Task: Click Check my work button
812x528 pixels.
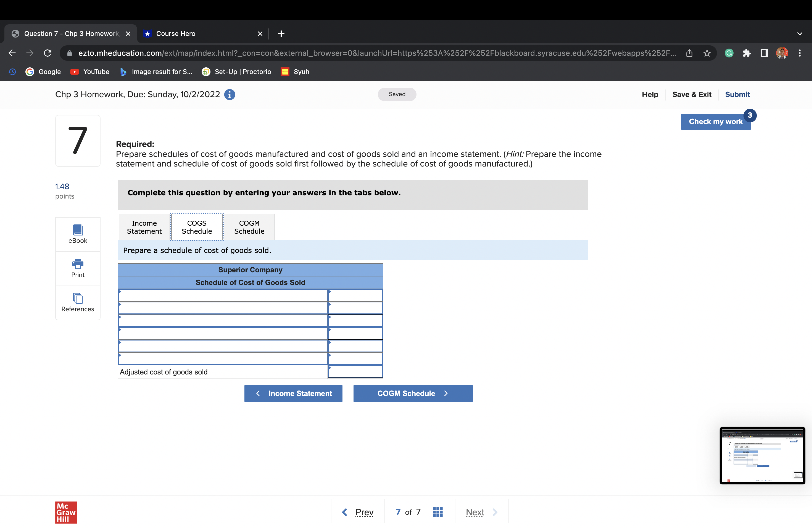Action: tap(715, 122)
